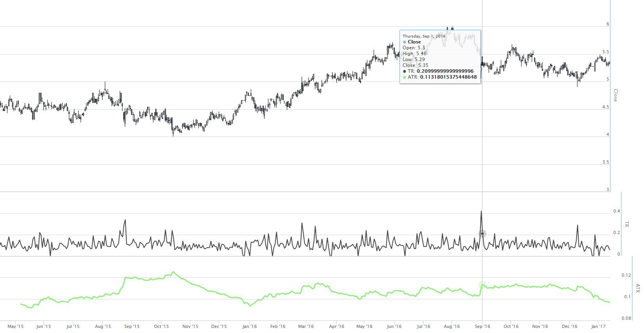Click the Close y-axis title

coord(615,95)
